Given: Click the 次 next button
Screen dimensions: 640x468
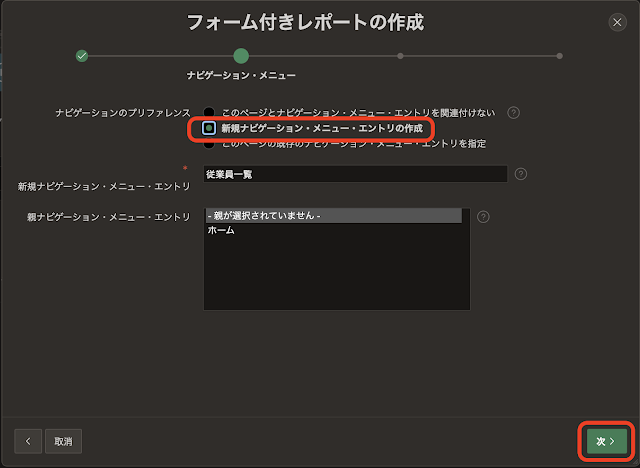Looking at the screenshot, I should pyautogui.click(x=607, y=441).
